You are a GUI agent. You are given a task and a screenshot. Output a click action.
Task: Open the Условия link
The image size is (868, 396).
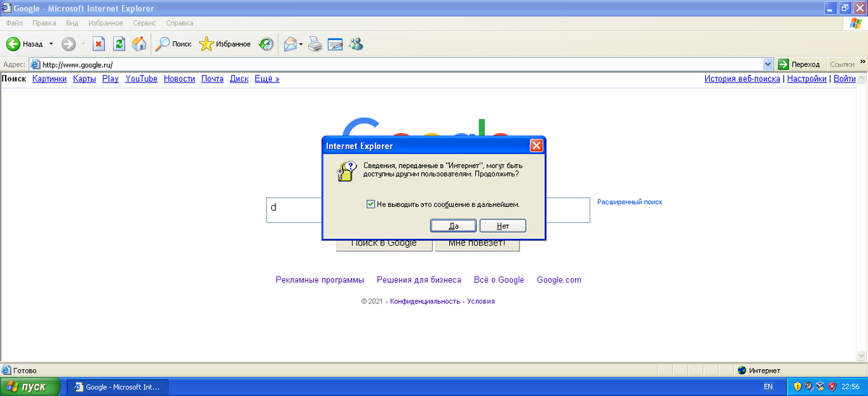[x=481, y=301]
